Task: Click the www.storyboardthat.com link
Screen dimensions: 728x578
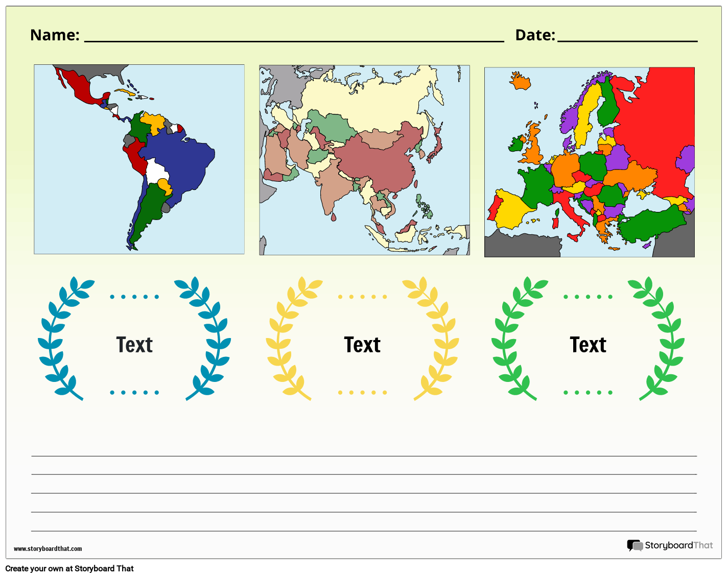Action: coord(48,549)
